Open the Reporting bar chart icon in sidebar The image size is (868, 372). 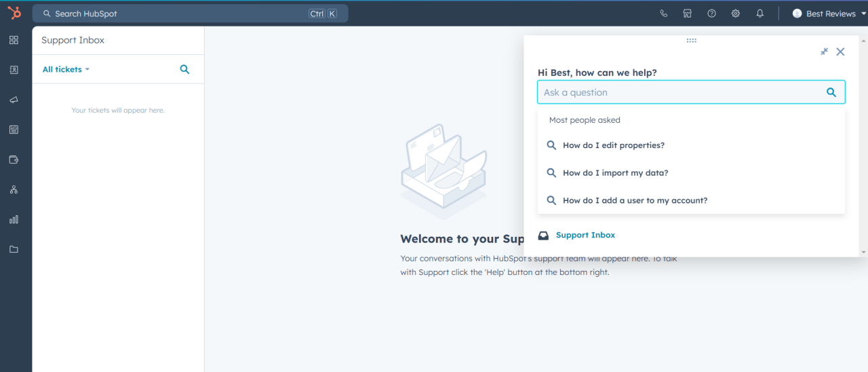pos(14,219)
